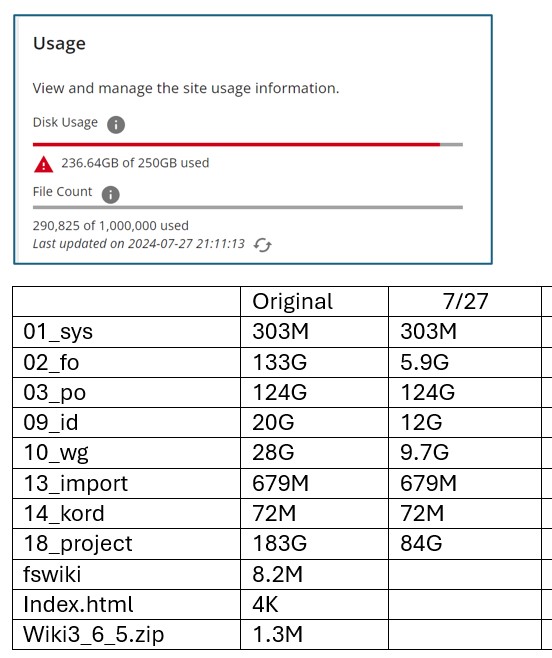Click the 5.9G cell in 7/27 column

pos(465,363)
